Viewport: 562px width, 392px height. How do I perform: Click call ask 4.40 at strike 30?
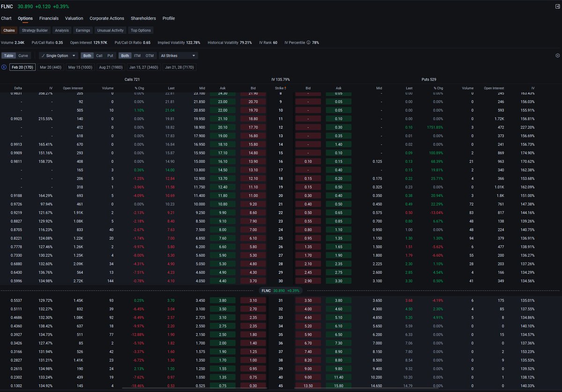pos(222,281)
